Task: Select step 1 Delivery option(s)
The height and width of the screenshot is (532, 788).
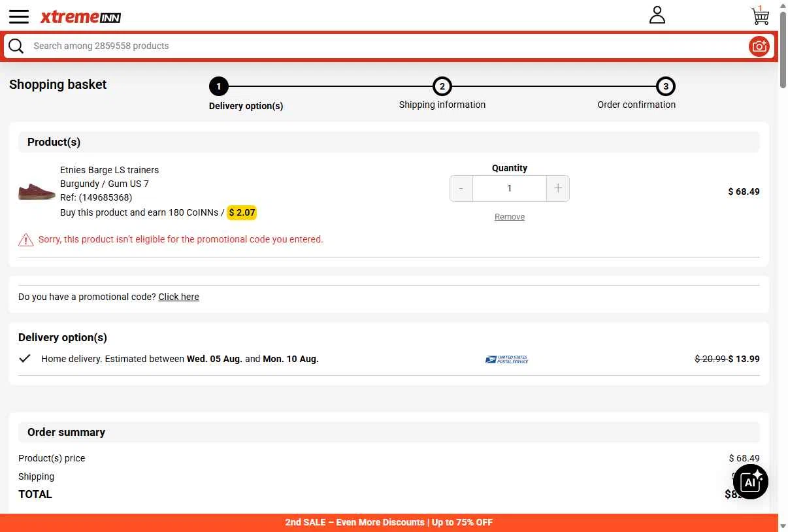Action: [219, 86]
